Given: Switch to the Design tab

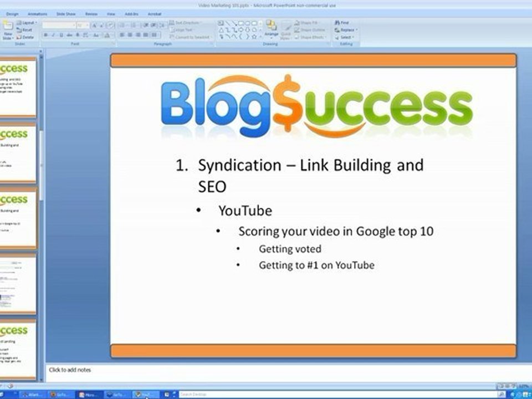Looking at the screenshot, I should point(12,14).
